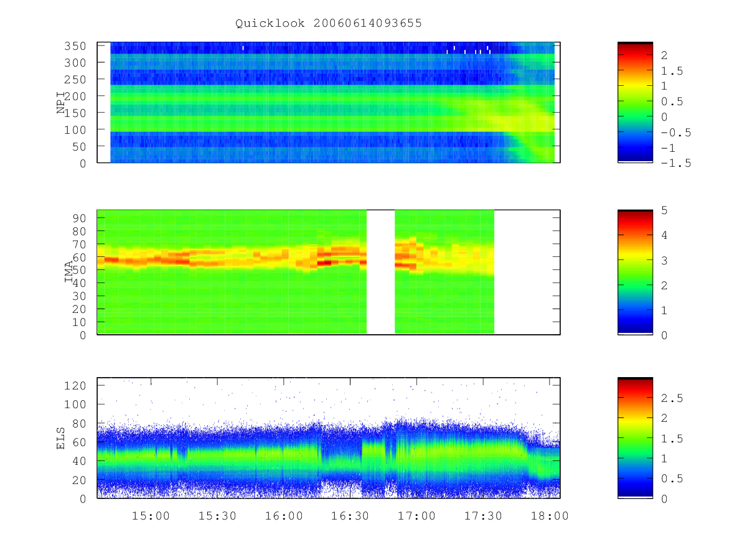This screenshot has height=560, width=747.
Task: Click the 4 label on IMA colorbar
Action: coord(665,235)
